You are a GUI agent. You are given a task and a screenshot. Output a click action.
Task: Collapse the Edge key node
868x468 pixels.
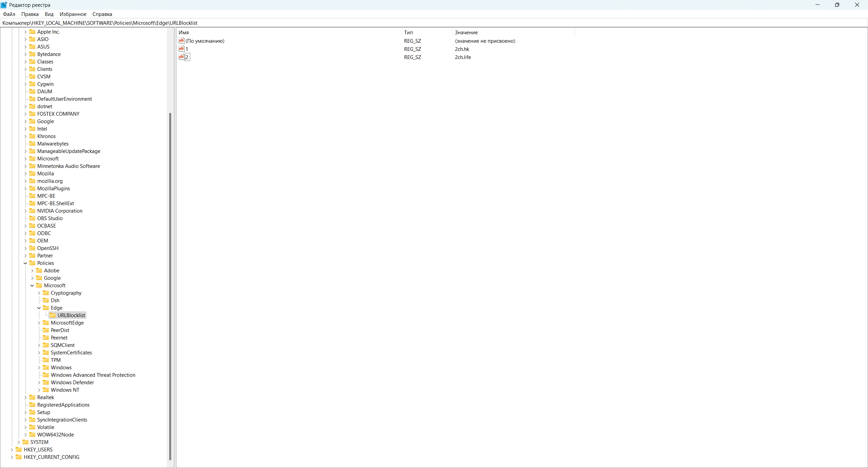(39, 308)
